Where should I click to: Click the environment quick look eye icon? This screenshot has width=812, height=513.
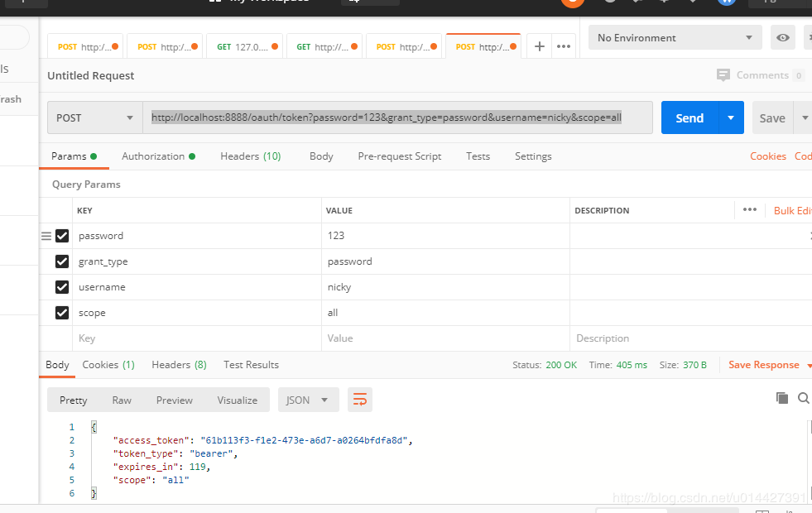point(782,38)
